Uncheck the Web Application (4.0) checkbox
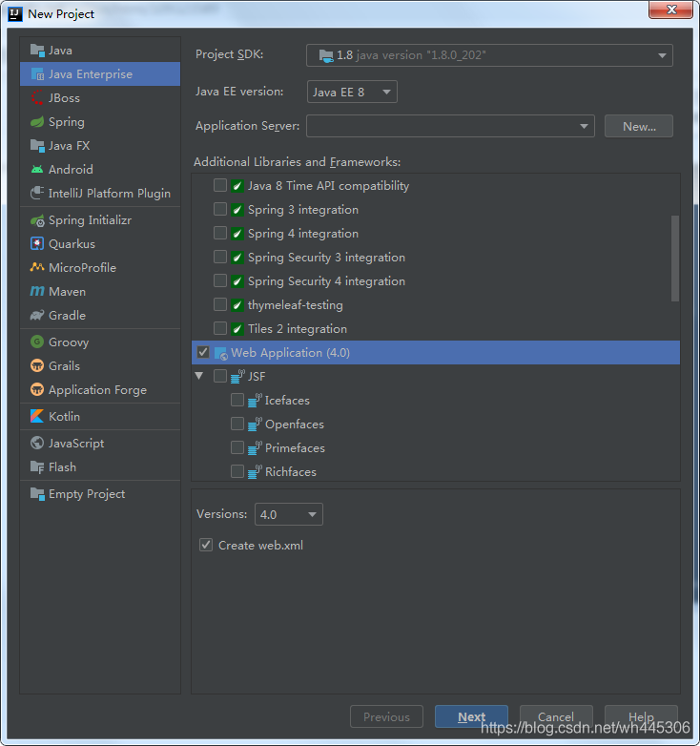 (203, 352)
